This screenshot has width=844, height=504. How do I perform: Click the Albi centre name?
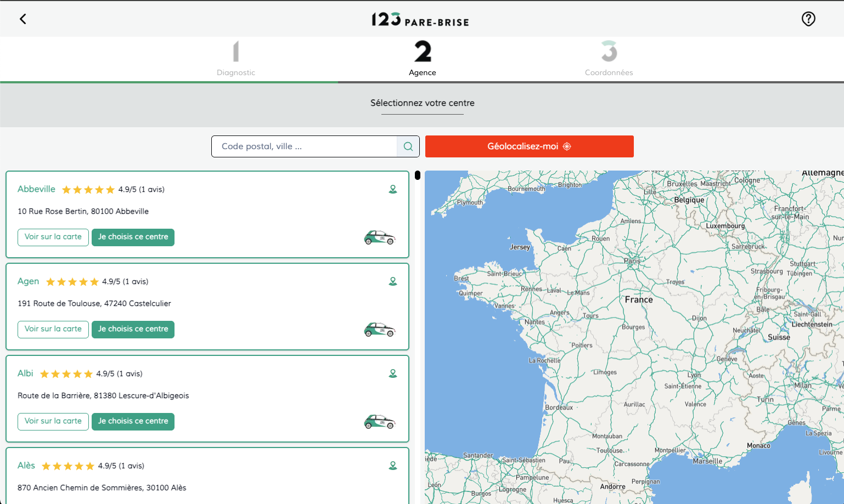(25, 373)
